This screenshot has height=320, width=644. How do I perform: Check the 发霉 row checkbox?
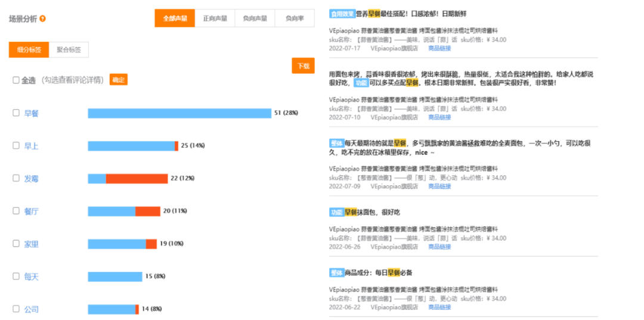(16, 178)
